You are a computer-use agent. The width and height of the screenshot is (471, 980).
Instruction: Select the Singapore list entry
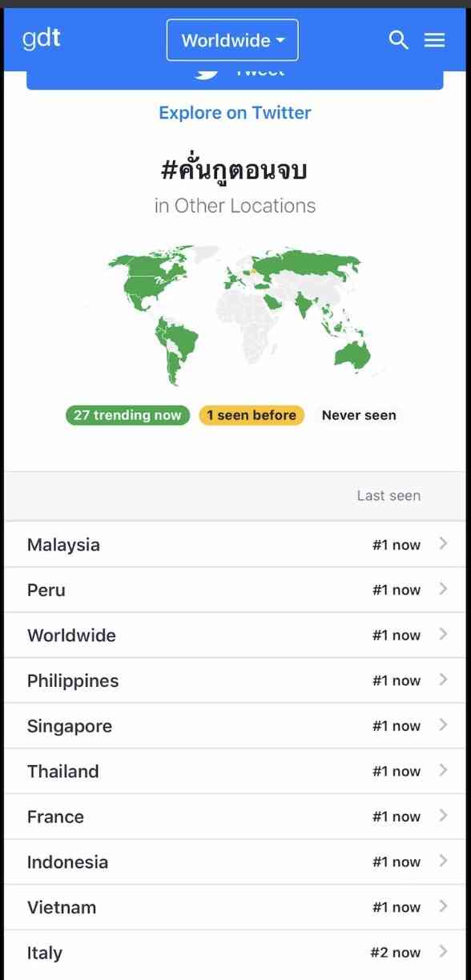pyautogui.click(x=235, y=726)
